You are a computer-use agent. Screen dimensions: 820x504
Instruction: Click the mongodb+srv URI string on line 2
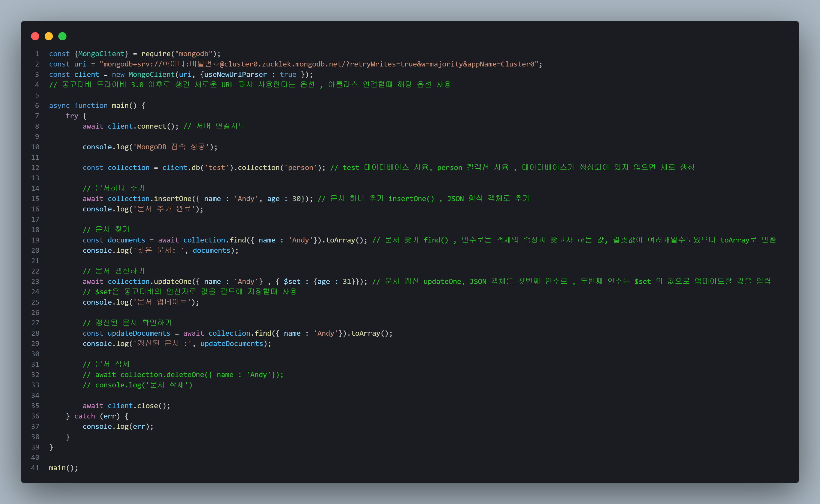click(x=319, y=64)
